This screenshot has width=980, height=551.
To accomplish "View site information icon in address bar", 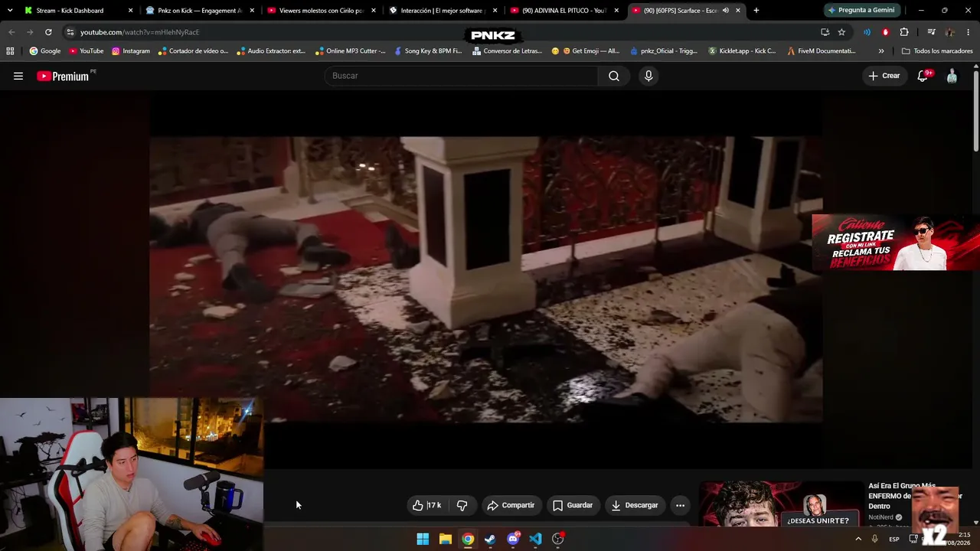I will coord(70,32).
